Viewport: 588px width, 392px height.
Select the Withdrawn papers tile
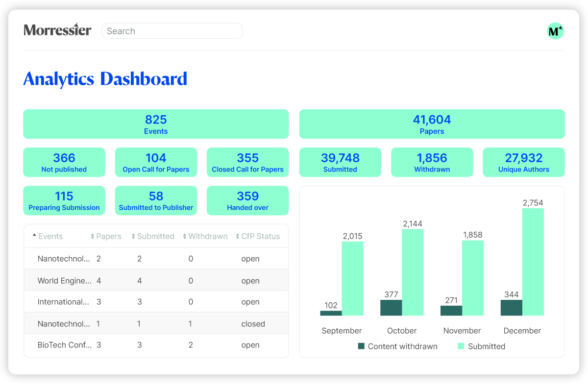click(432, 162)
